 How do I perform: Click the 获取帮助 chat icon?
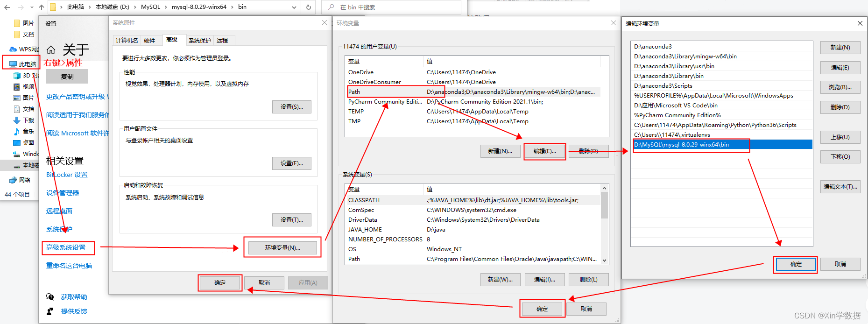(x=50, y=297)
